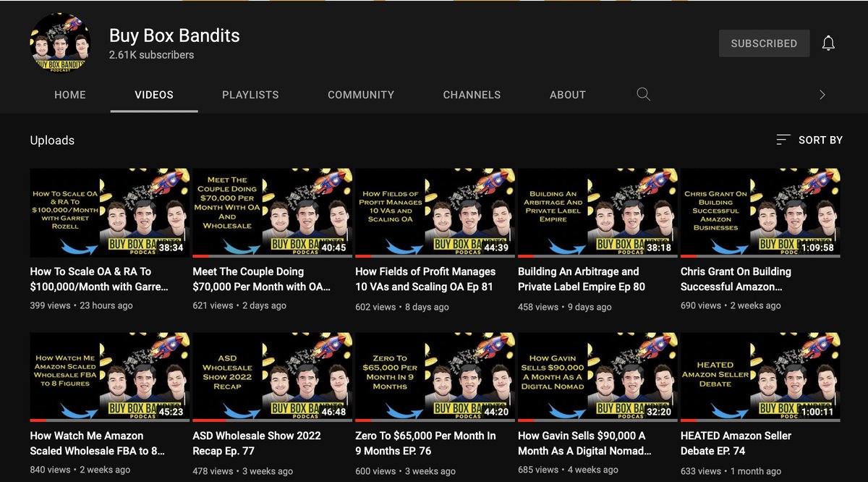Viewport: 868px width, 482px height.
Task: Open Chris Grant Amazon Businesses thumbnail
Action: point(761,213)
